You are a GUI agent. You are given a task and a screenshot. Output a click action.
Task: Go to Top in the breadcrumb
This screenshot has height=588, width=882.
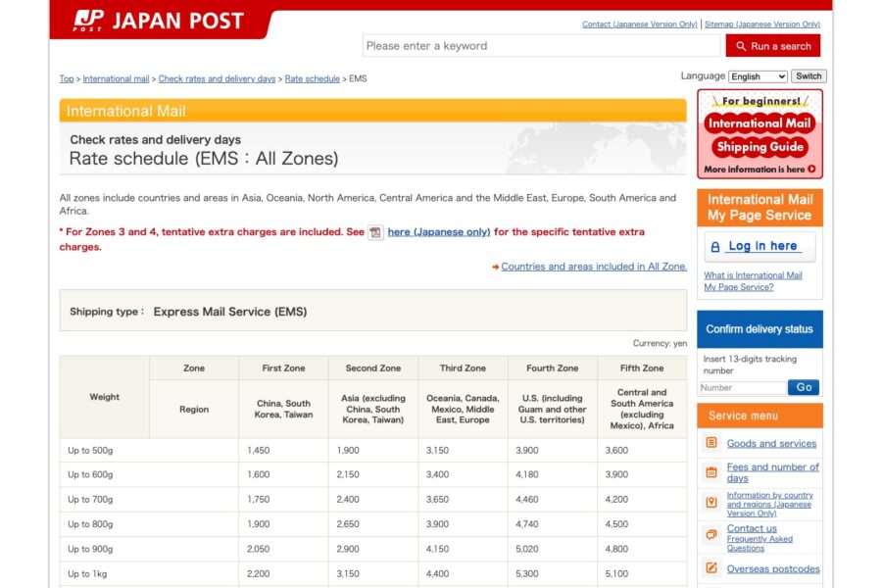pos(67,78)
